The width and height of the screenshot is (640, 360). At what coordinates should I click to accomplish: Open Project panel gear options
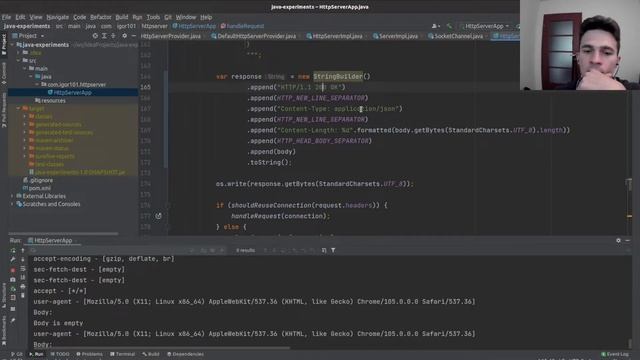coord(124,36)
